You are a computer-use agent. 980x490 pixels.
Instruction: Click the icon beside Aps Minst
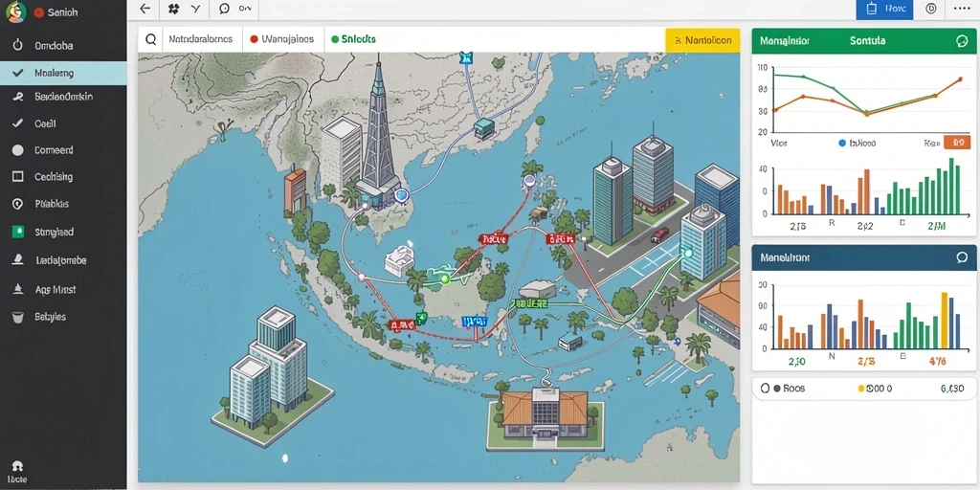(17, 289)
